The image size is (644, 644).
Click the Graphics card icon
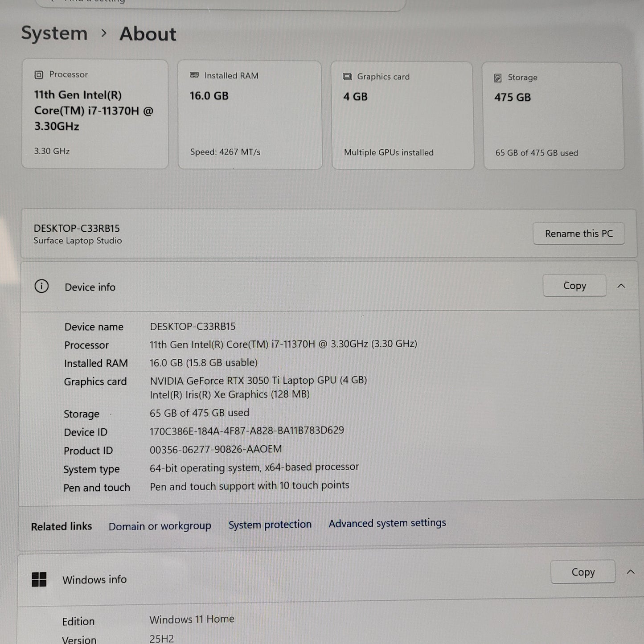(x=347, y=77)
